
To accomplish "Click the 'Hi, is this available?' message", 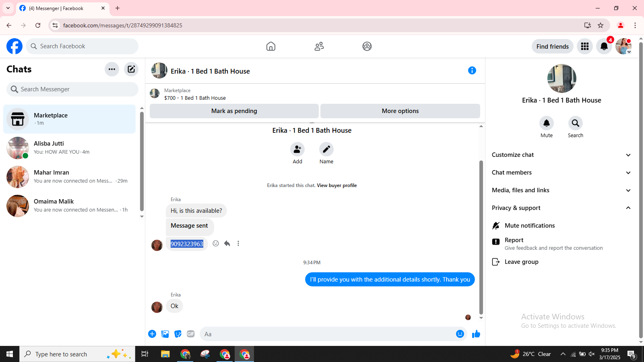I will [x=196, y=211].
